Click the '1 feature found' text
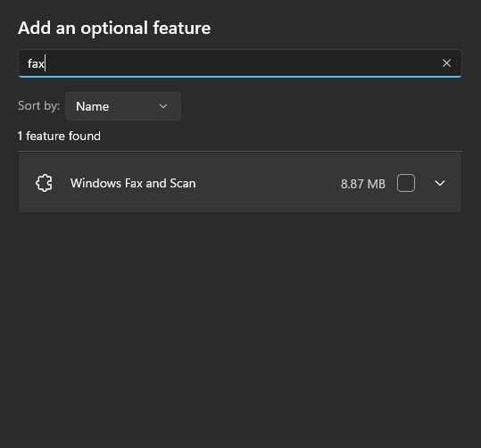 [x=59, y=136]
